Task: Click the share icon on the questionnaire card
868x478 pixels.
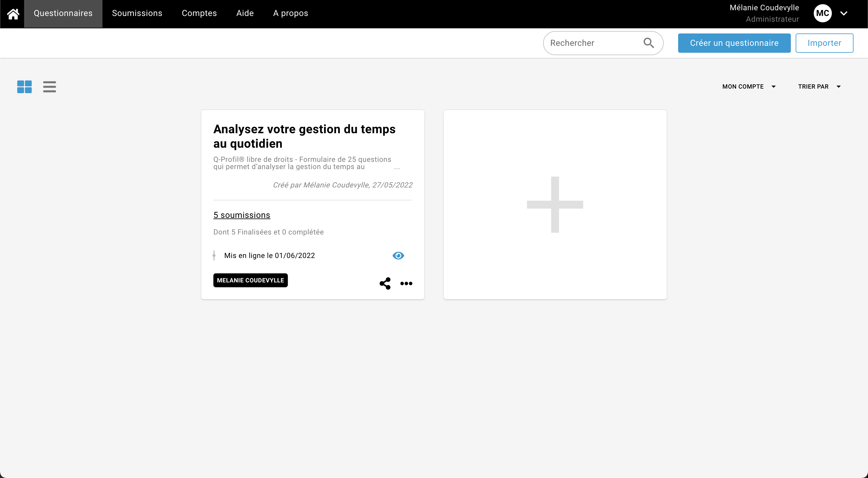Action: pyautogui.click(x=385, y=283)
